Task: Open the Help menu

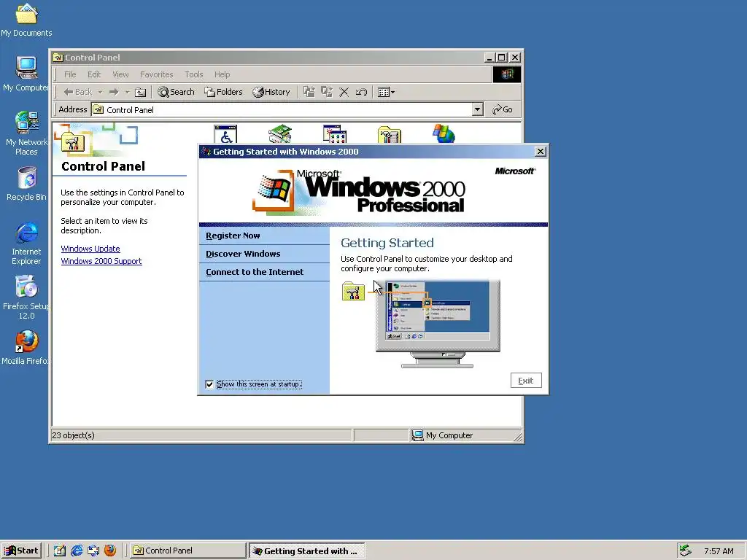Action: coord(222,74)
